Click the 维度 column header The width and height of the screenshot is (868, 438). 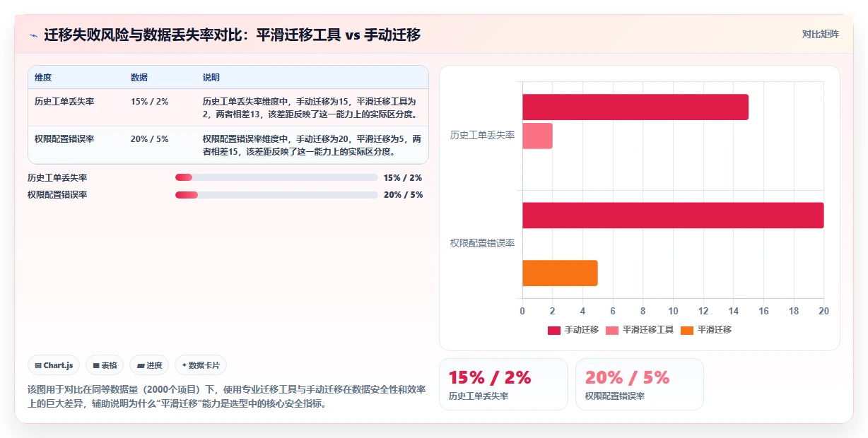[x=43, y=78]
